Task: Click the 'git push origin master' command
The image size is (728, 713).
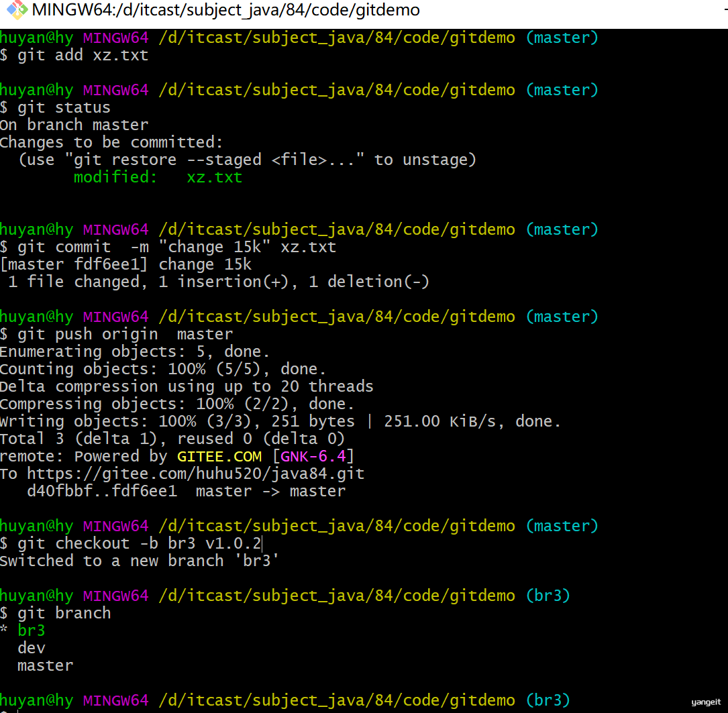Action: [x=117, y=334]
